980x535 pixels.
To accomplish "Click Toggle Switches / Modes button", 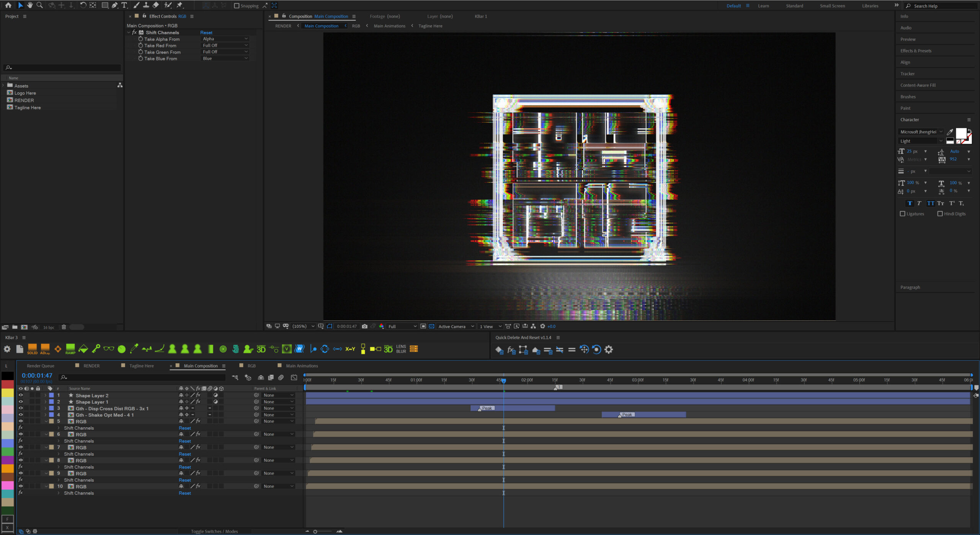I will 214,531.
